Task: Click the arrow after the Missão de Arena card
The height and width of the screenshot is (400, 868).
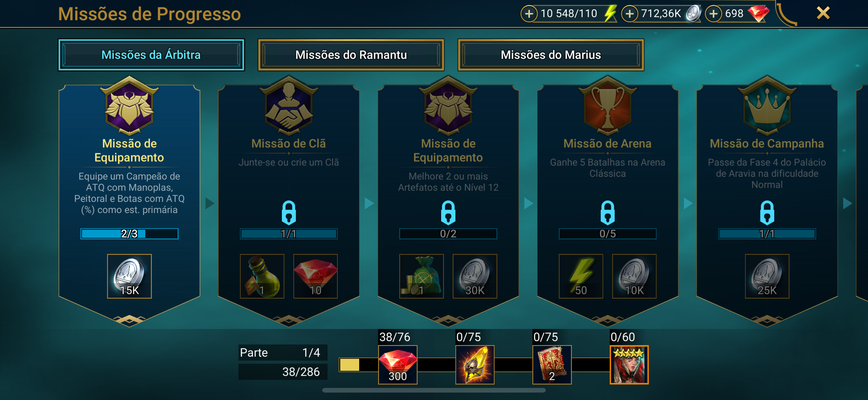Action: coord(688,203)
